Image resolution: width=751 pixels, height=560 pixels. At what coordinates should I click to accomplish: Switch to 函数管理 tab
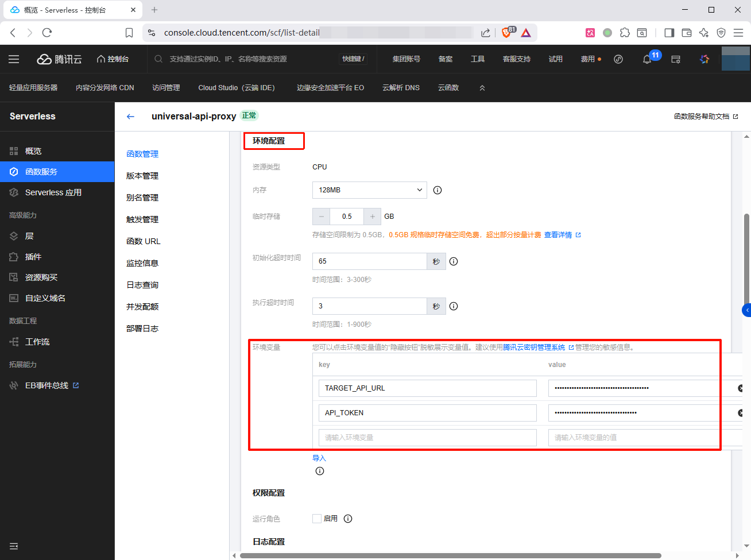point(142,154)
